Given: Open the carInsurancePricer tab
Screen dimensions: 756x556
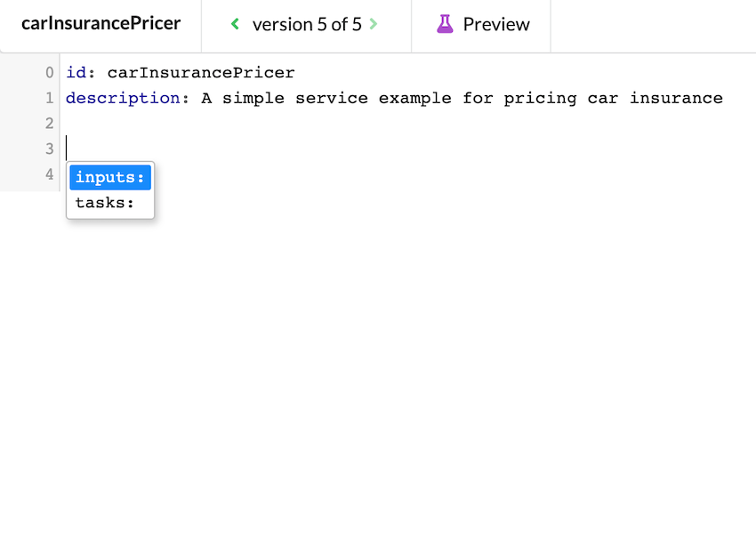Looking at the screenshot, I should click(x=101, y=23).
